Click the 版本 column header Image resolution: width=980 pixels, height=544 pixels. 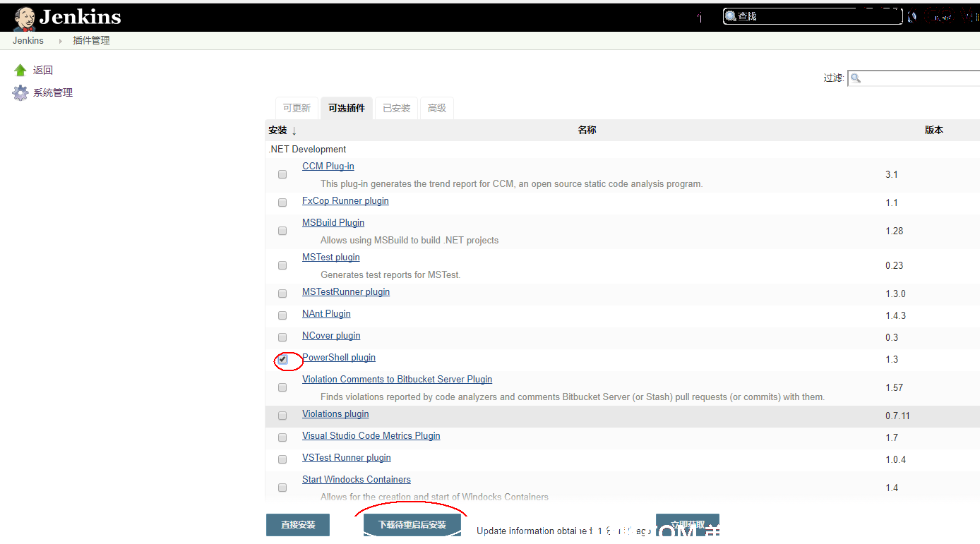click(934, 131)
